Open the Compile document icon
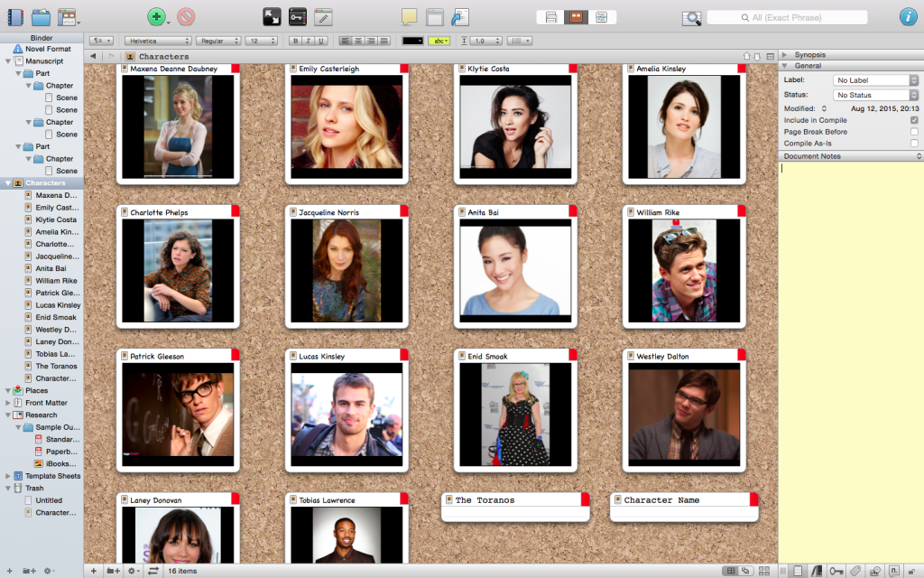Viewport: 924px width, 578px height. 460,17
